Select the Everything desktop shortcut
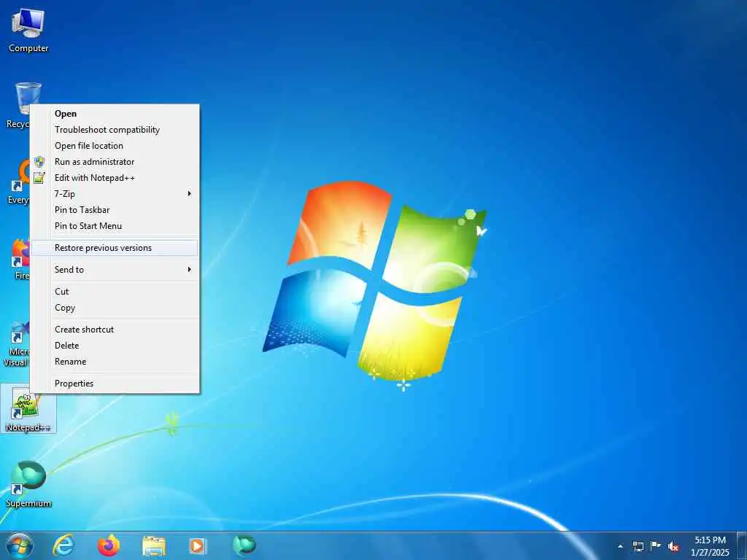The image size is (747, 560). 18,182
